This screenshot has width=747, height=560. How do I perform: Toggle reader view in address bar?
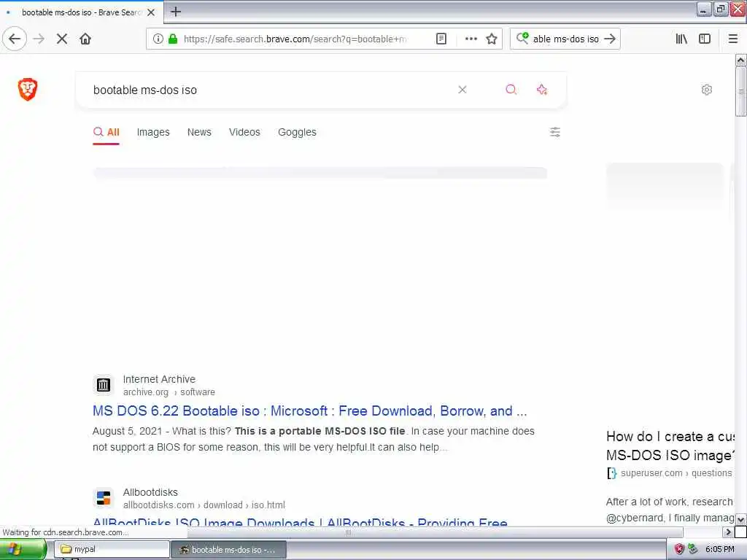click(441, 39)
